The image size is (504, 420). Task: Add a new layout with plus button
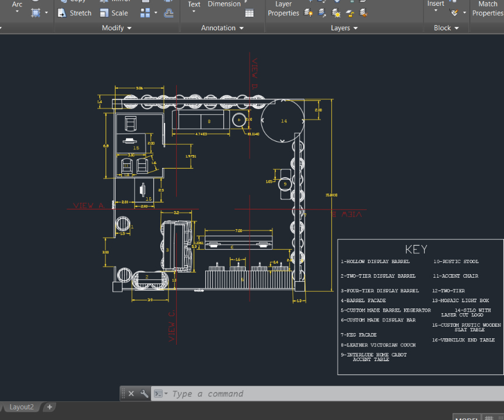50,407
